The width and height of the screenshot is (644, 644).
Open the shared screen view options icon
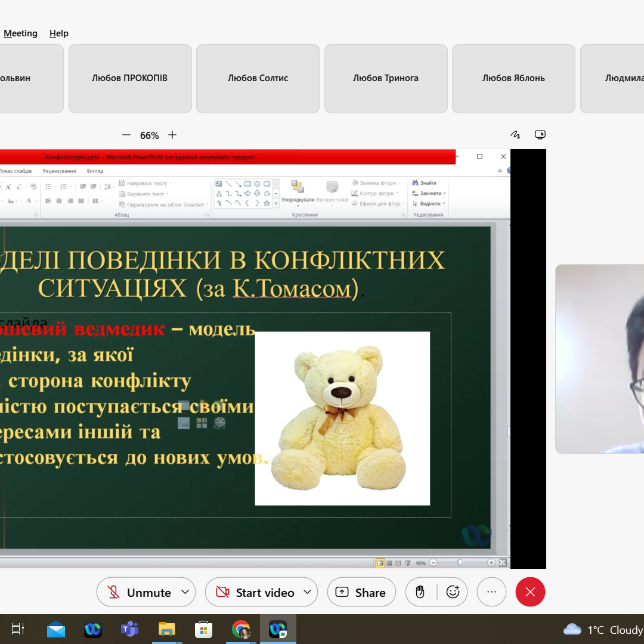540,135
